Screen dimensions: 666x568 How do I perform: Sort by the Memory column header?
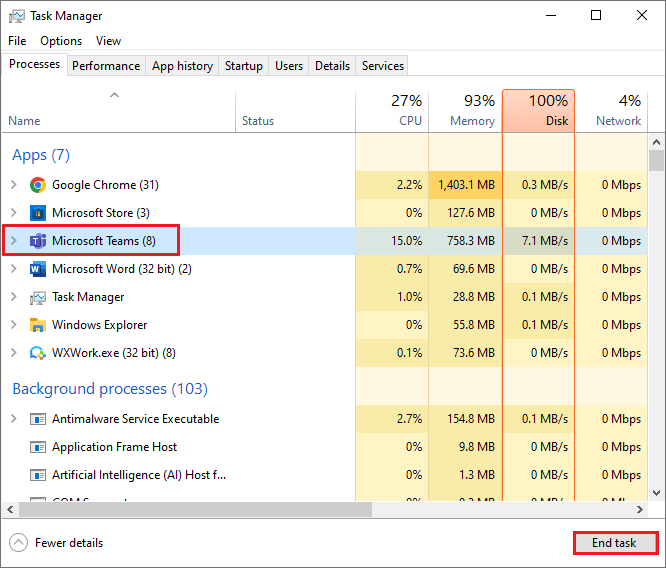click(465, 112)
